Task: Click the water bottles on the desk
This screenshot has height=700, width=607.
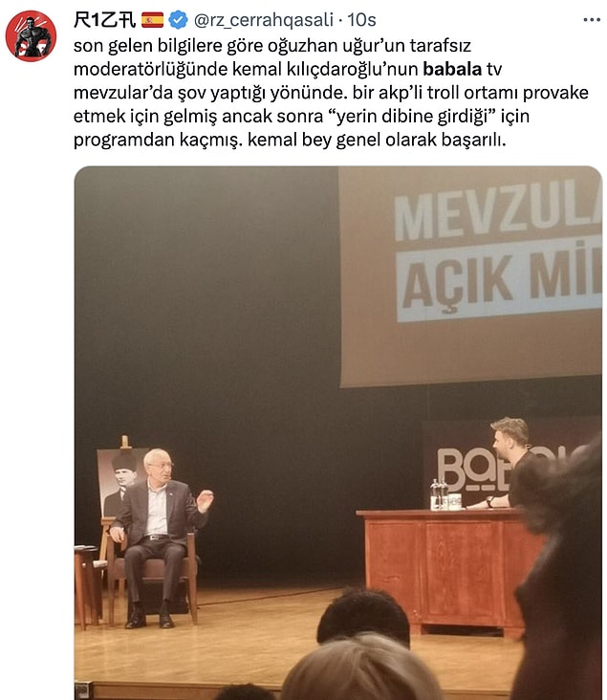Action: coord(439,494)
